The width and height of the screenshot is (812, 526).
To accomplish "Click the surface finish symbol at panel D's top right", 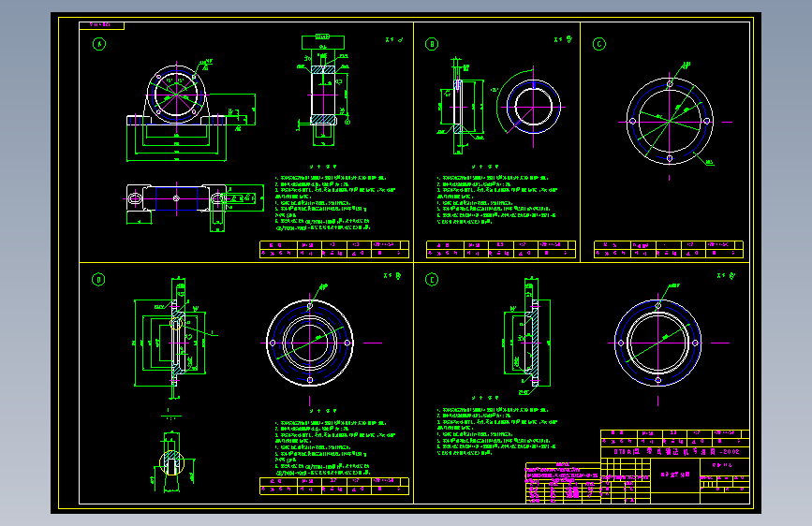I will [392, 276].
